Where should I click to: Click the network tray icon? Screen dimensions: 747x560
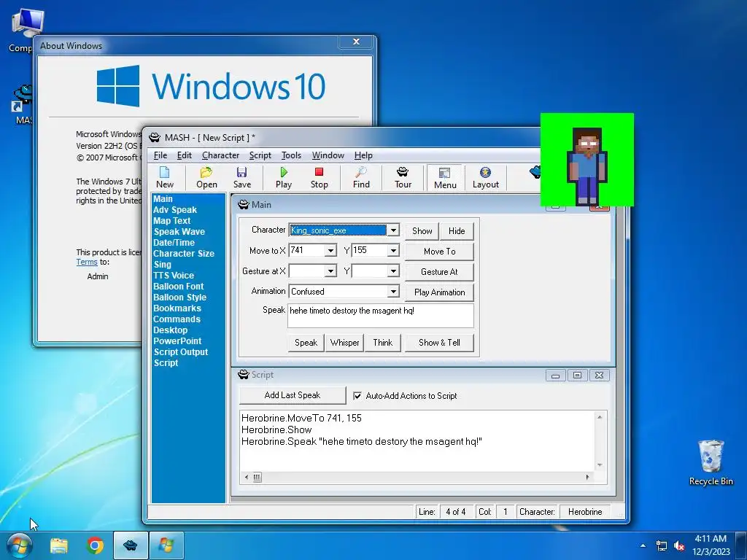coord(661,546)
